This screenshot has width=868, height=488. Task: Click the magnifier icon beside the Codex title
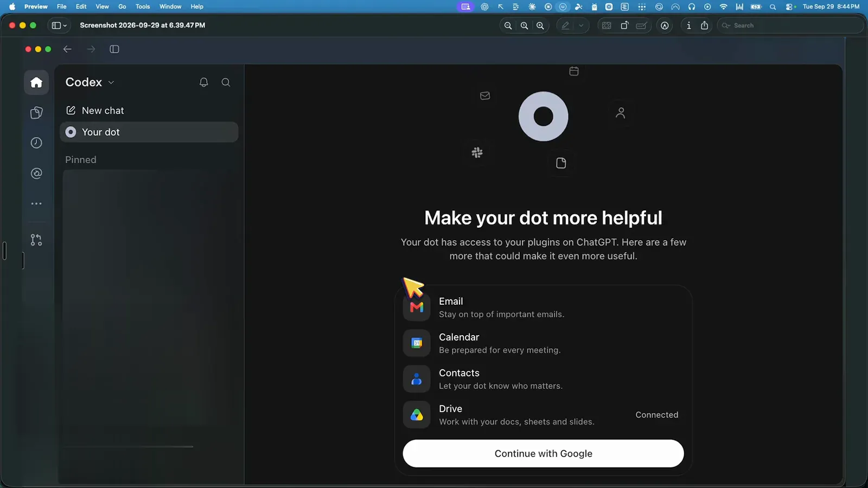(x=226, y=82)
